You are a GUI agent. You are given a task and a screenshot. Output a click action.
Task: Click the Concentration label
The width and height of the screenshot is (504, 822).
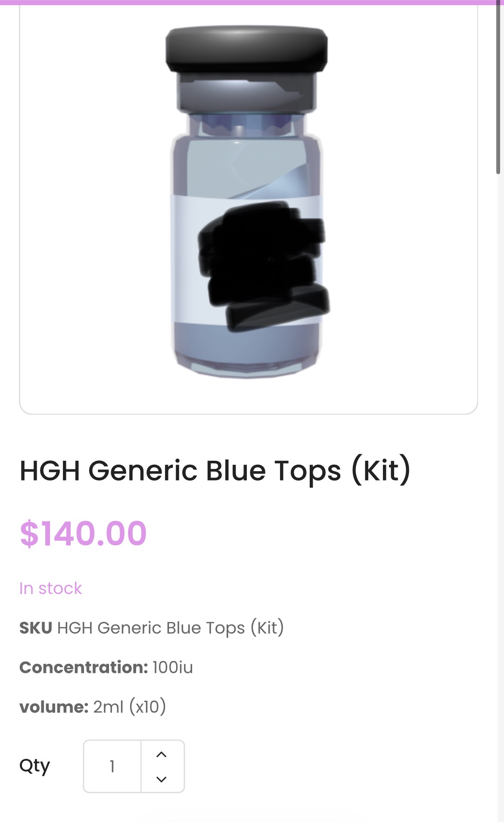[x=84, y=667]
